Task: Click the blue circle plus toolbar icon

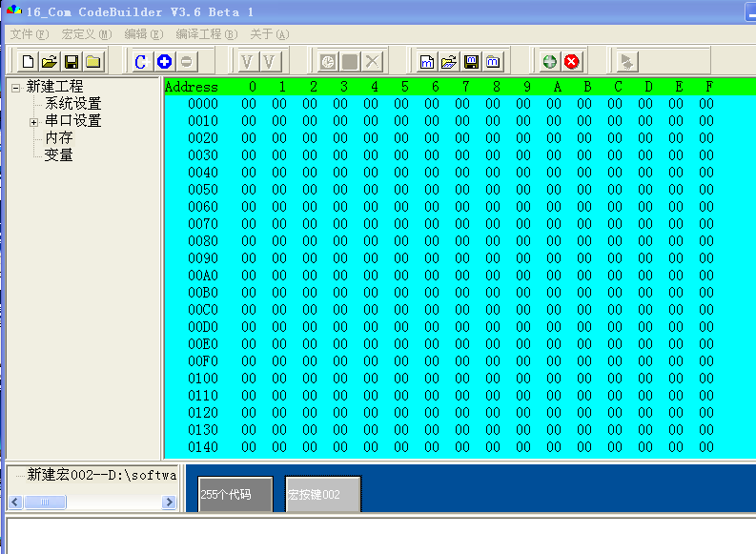Action: pyautogui.click(x=164, y=61)
